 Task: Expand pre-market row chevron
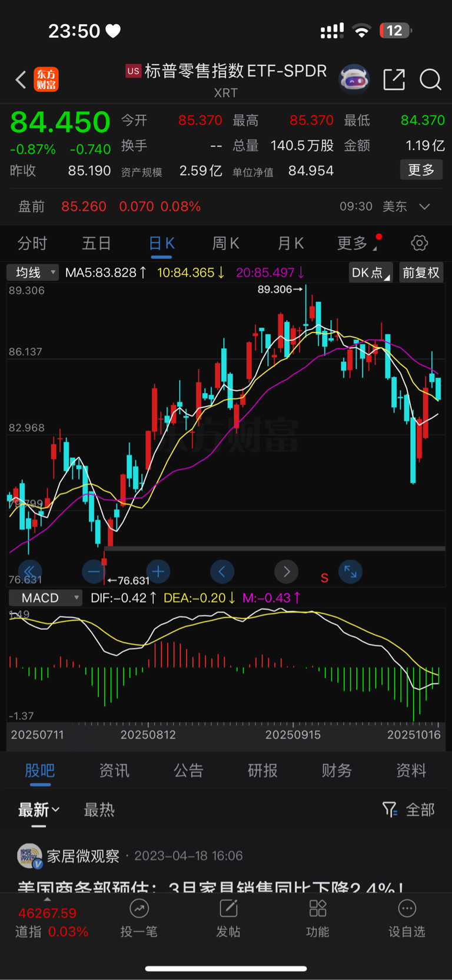[424, 207]
